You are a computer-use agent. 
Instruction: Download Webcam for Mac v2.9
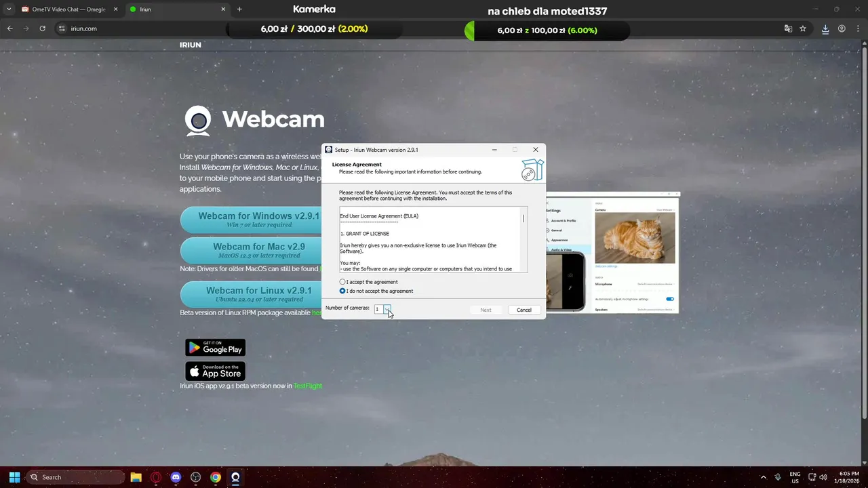coord(252,250)
